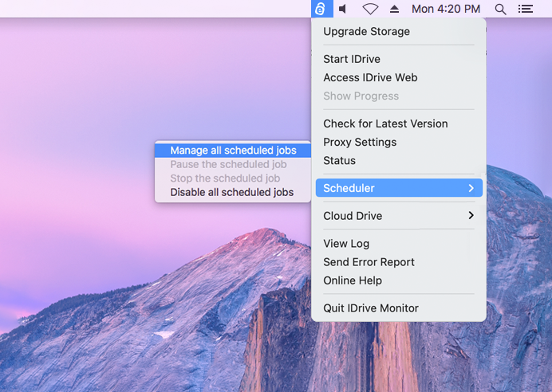552x392 pixels.
Task: Expand the Cloud Drive submenu
Action: click(399, 215)
